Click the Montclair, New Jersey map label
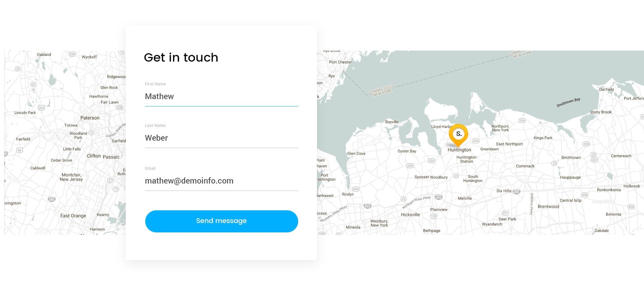Viewport: 644px width, 290px height. (x=71, y=177)
